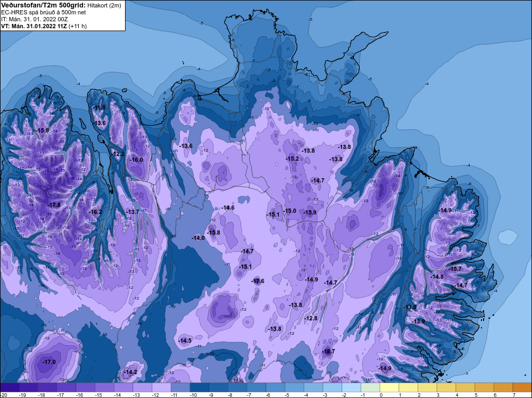Viewport: 532px width, 398px height.
Task: Click the 'EC-HRES spá brúuð á 500m net' line
Action: pos(44,12)
